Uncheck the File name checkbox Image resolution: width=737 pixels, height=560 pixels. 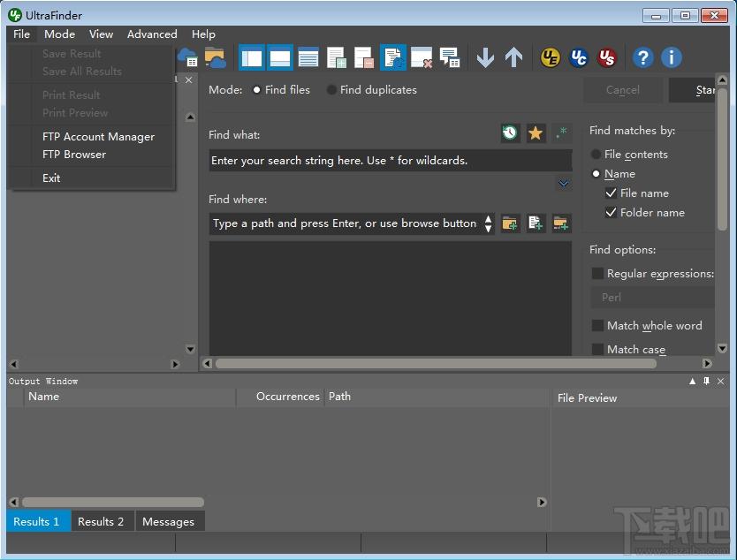coord(611,193)
